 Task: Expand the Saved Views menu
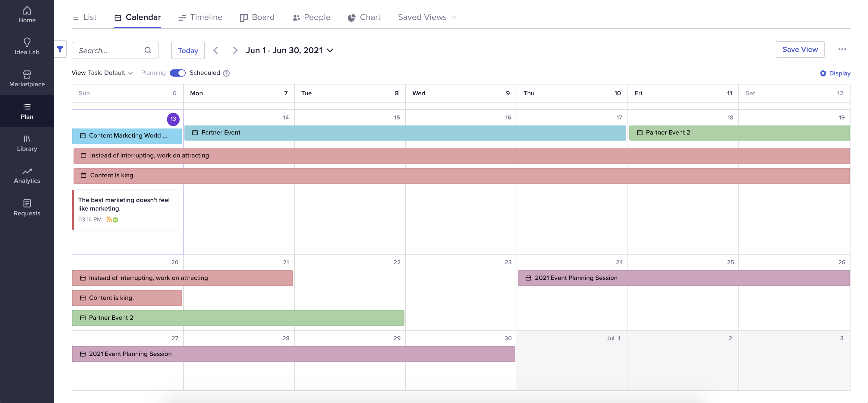pyautogui.click(x=426, y=17)
